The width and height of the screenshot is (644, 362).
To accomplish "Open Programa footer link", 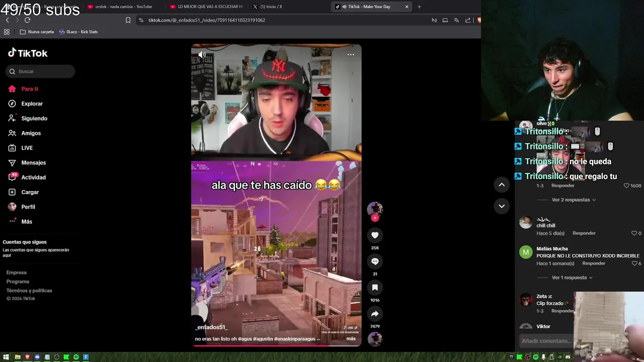I will coord(18,282).
